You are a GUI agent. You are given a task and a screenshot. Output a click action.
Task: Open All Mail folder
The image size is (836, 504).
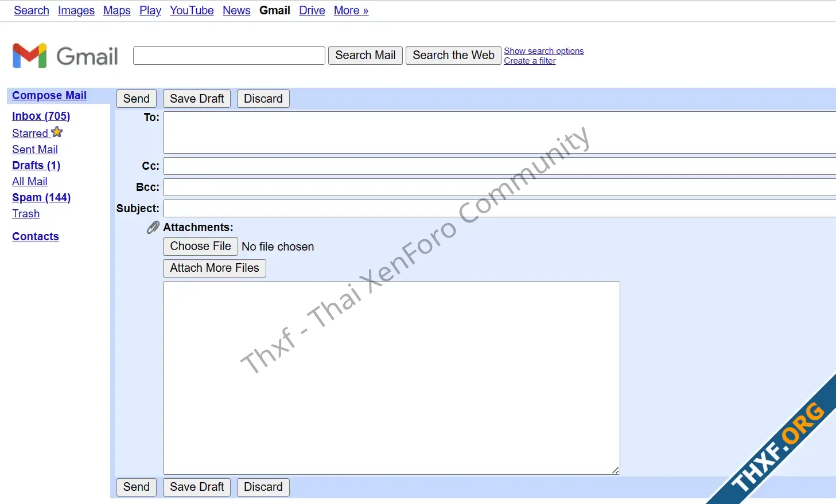click(30, 182)
